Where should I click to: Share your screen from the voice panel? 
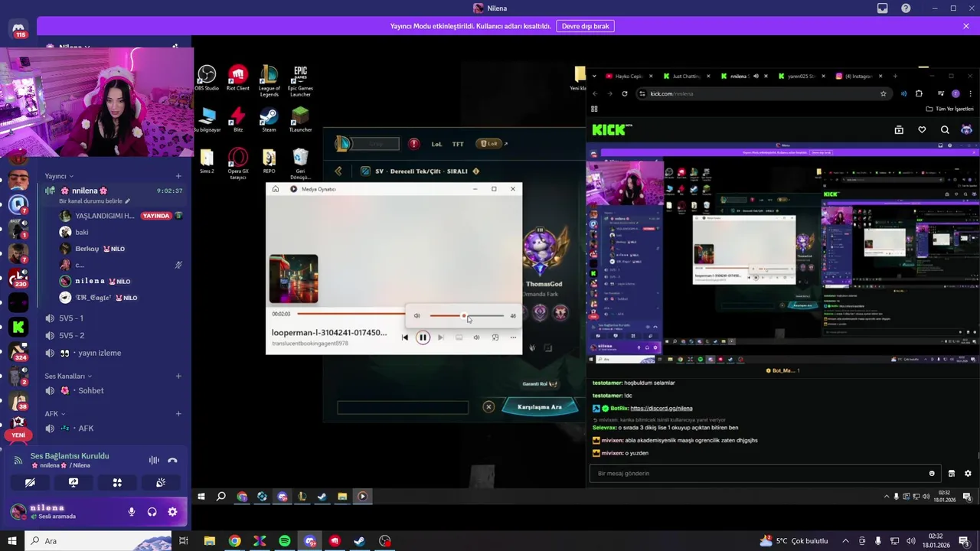click(x=73, y=483)
